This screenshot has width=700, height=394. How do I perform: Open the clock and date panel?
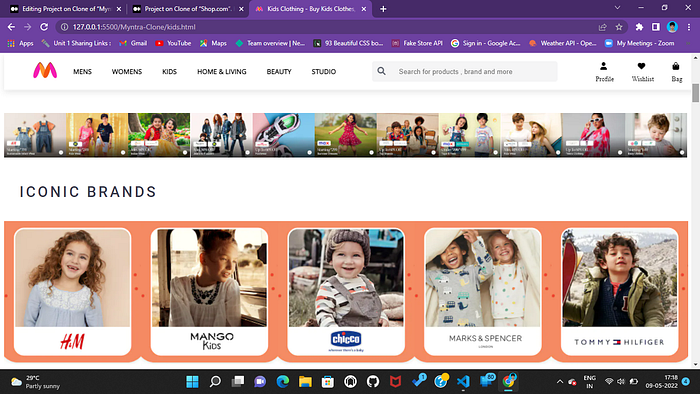pyautogui.click(x=661, y=382)
